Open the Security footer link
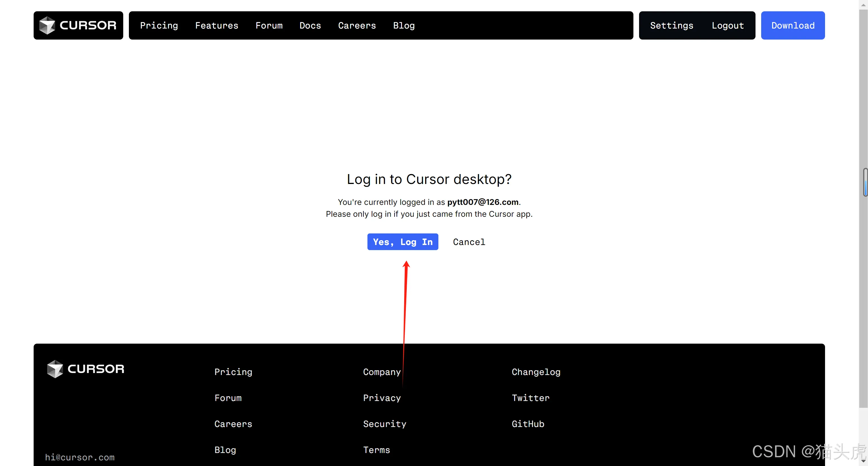Screen dimensions: 868x466 (384, 424)
